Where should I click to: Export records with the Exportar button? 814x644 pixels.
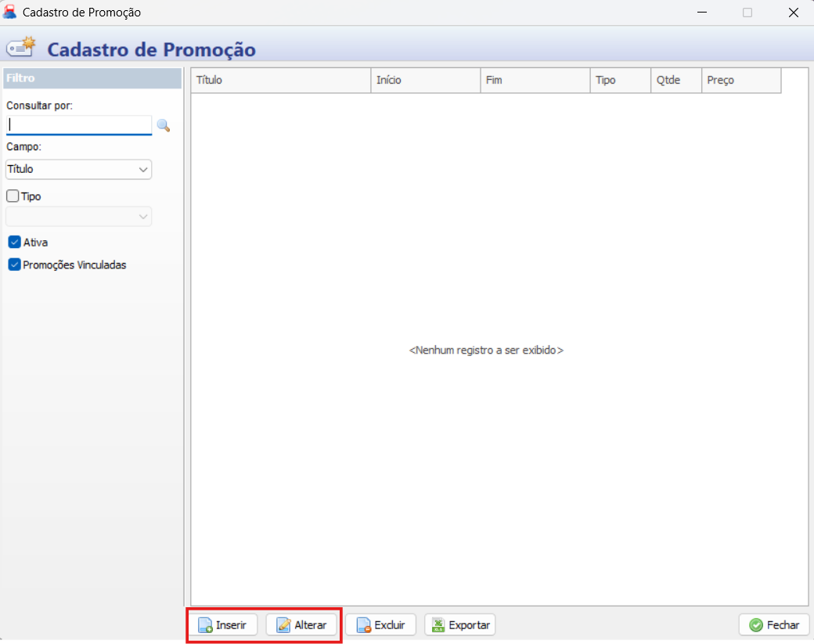(460, 625)
